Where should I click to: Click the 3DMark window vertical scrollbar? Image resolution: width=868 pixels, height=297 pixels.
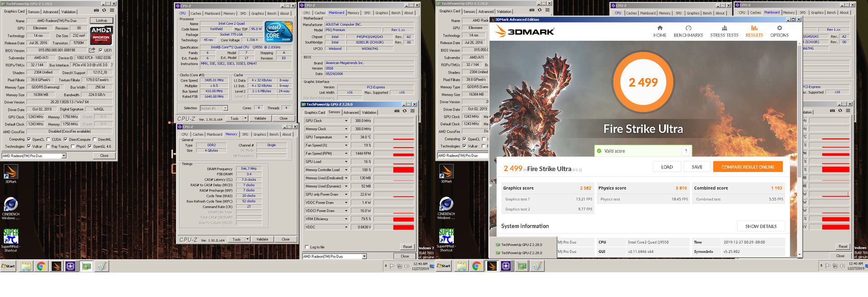(799, 149)
